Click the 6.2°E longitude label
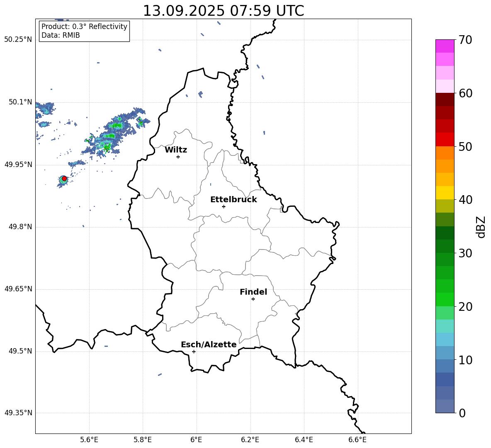The height and width of the screenshot is (448, 491). coord(250,440)
